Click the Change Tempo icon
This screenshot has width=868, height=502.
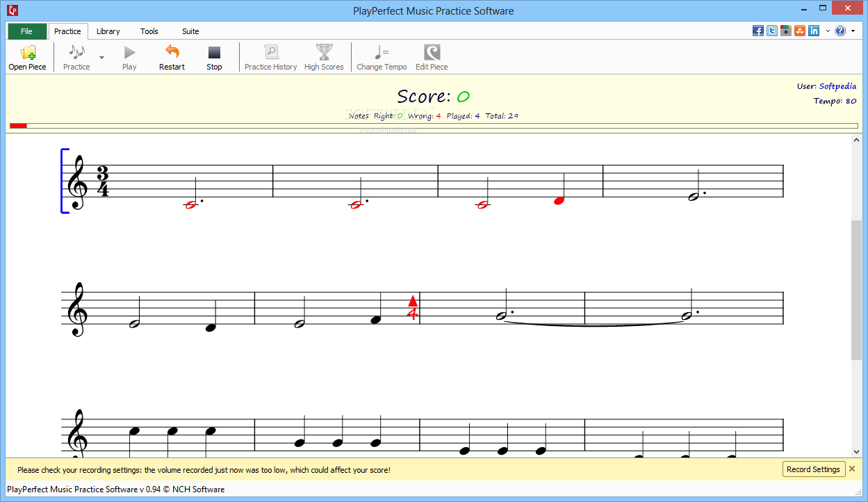click(x=382, y=57)
